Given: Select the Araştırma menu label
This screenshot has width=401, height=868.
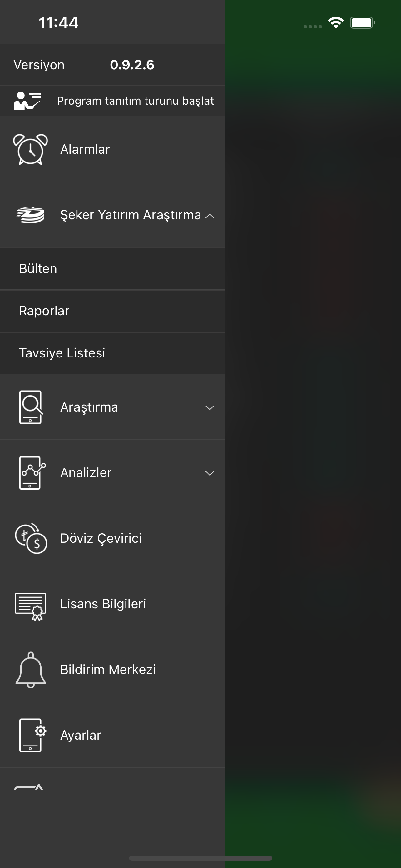Looking at the screenshot, I should [89, 407].
